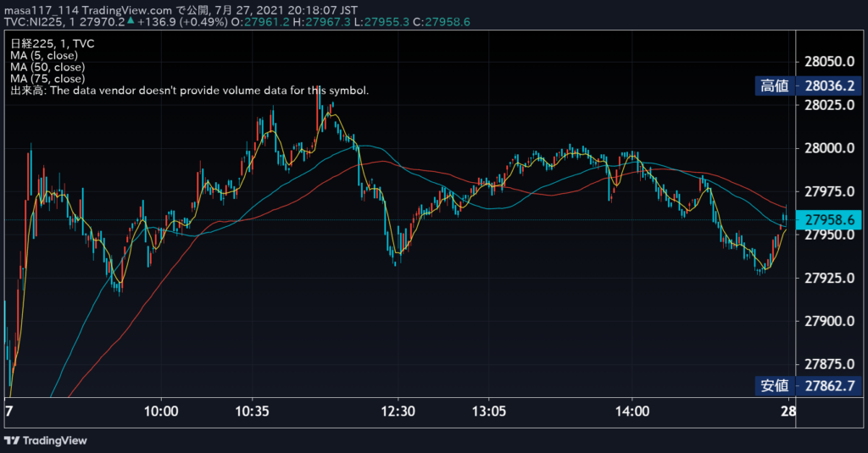Click the 14:00 time axis label

tap(632, 412)
